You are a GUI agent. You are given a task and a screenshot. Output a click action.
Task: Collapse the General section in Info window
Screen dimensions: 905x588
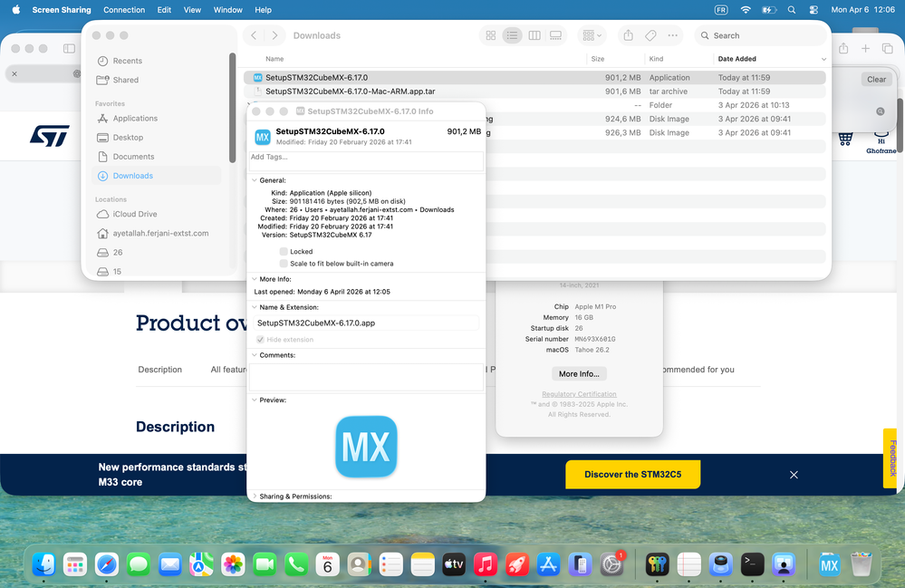pos(255,180)
